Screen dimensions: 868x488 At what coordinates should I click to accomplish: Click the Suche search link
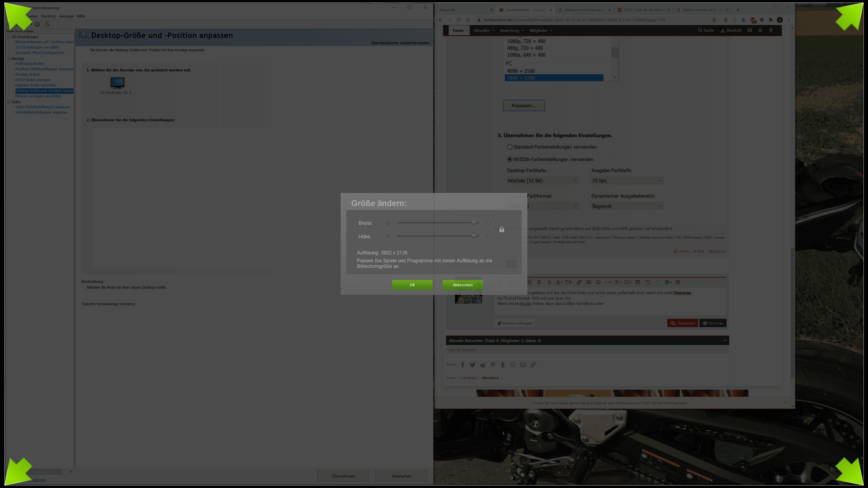click(x=705, y=30)
